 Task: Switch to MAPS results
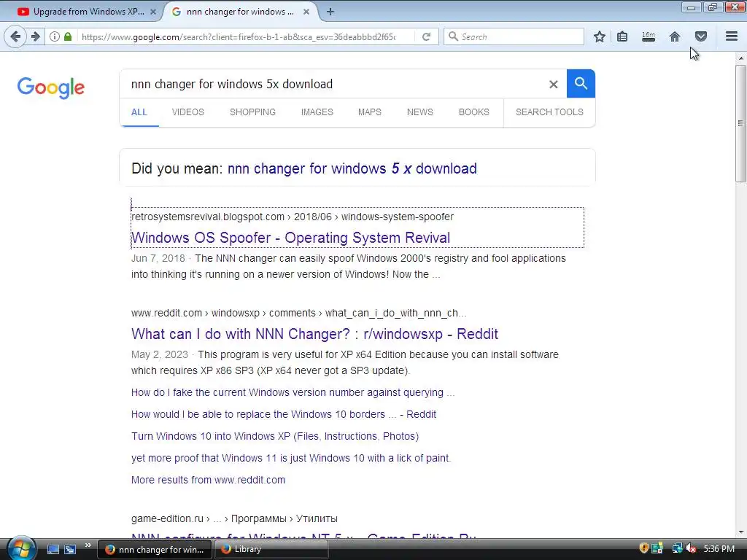370,112
